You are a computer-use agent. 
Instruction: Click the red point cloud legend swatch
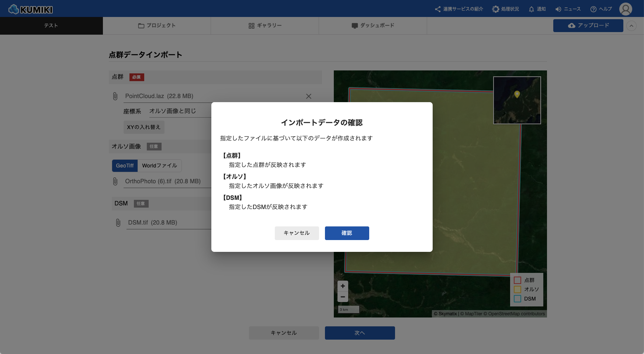517,280
